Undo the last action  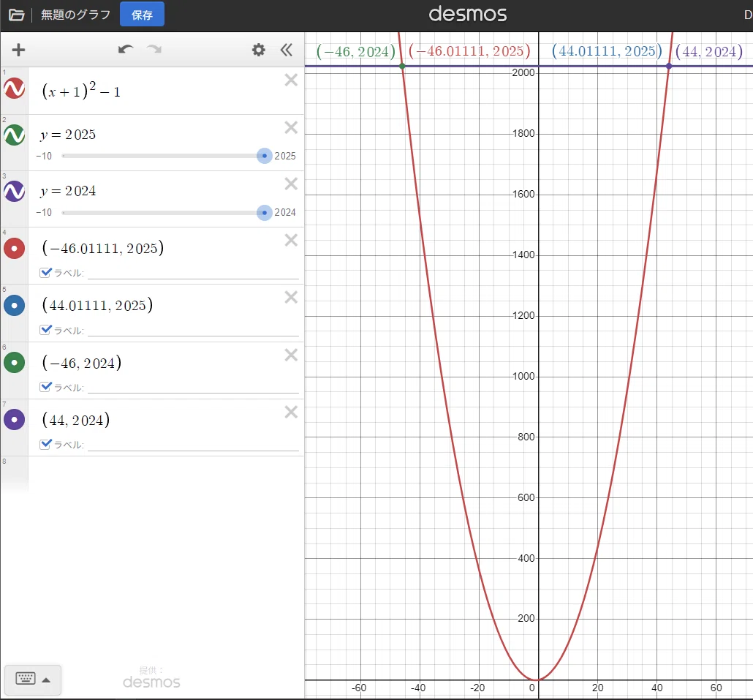pos(126,50)
